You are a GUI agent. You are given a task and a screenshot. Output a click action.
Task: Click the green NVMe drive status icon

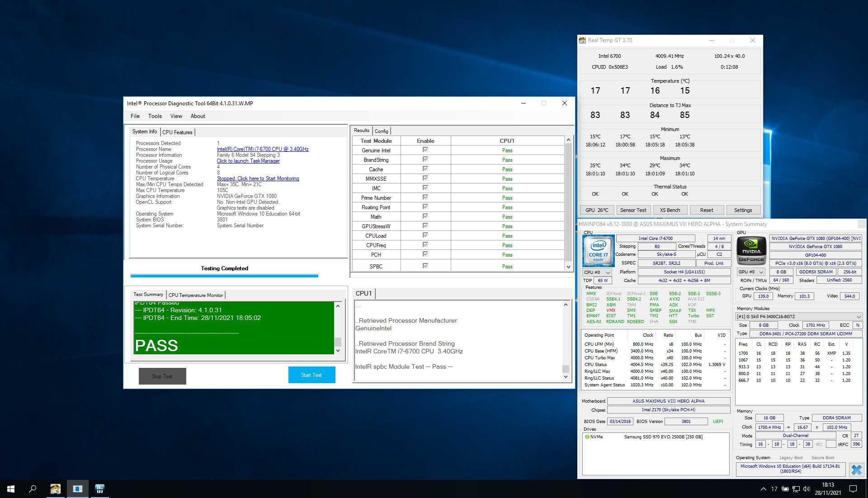click(x=587, y=437)
